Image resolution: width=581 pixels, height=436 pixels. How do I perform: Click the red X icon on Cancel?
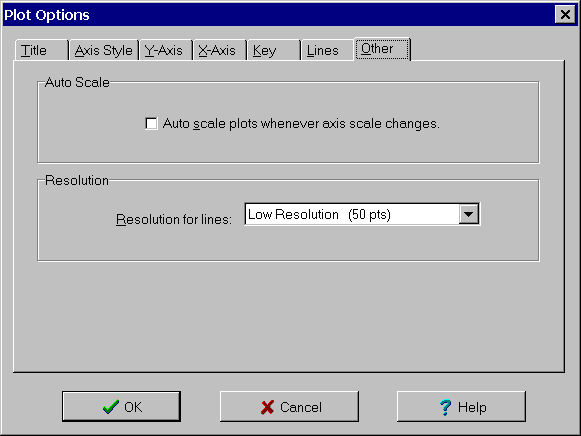(267, 407)
